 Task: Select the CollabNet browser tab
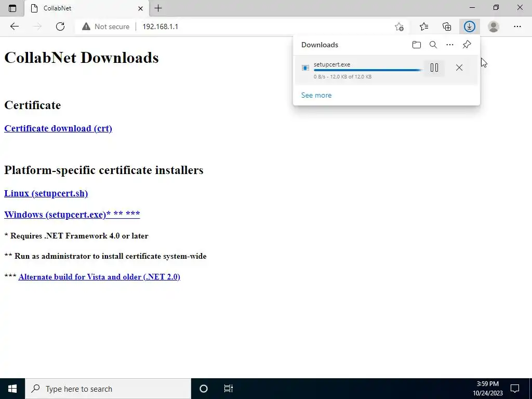[x=87, y=8]
